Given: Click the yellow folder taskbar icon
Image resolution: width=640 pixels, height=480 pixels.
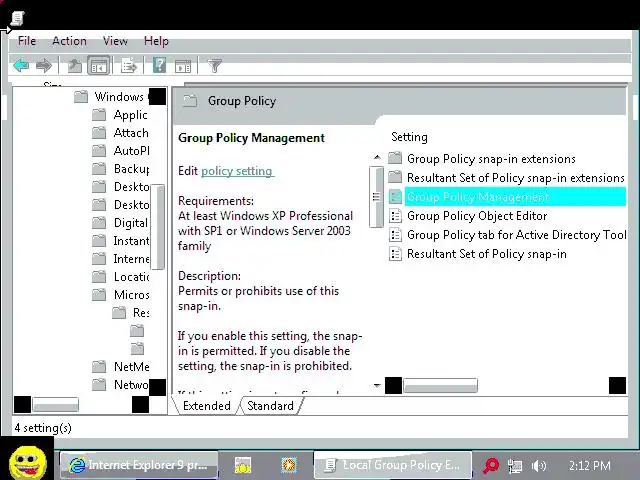Looking at the screenshot, I should [x=243, y=465].
